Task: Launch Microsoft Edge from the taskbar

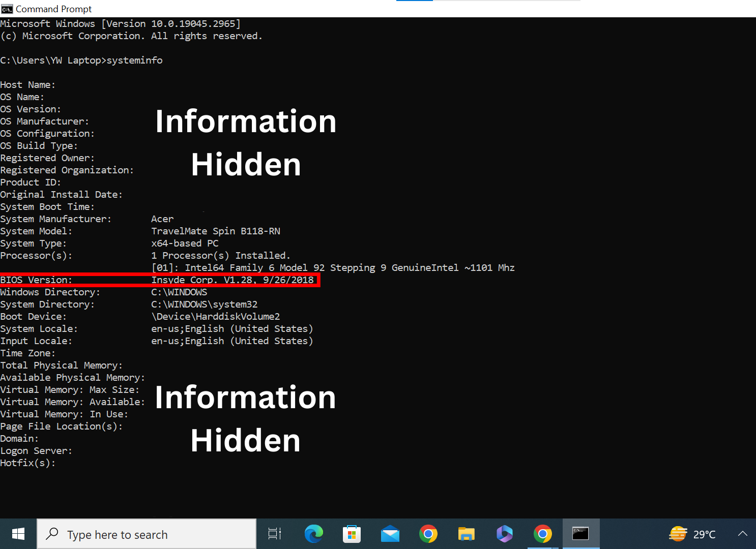Action: point(313,534)
